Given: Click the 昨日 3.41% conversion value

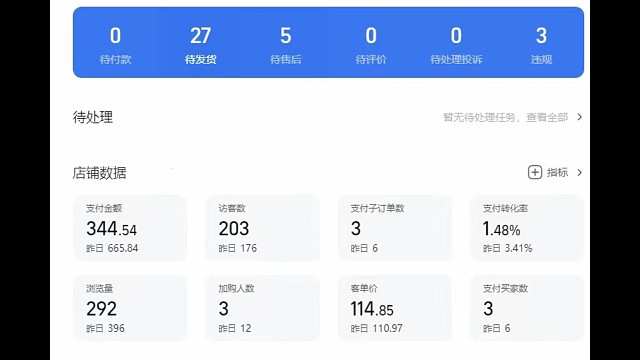Looking at the screenshot, I should coord(508,248).
